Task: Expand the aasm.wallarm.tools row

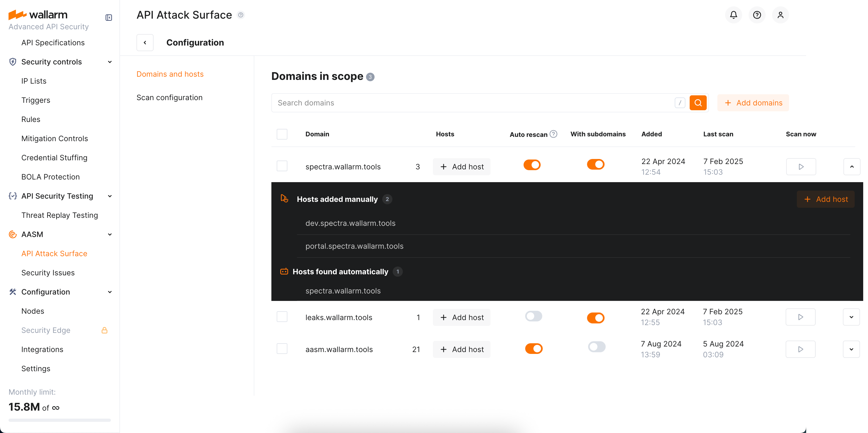Action: pos(851,349)
